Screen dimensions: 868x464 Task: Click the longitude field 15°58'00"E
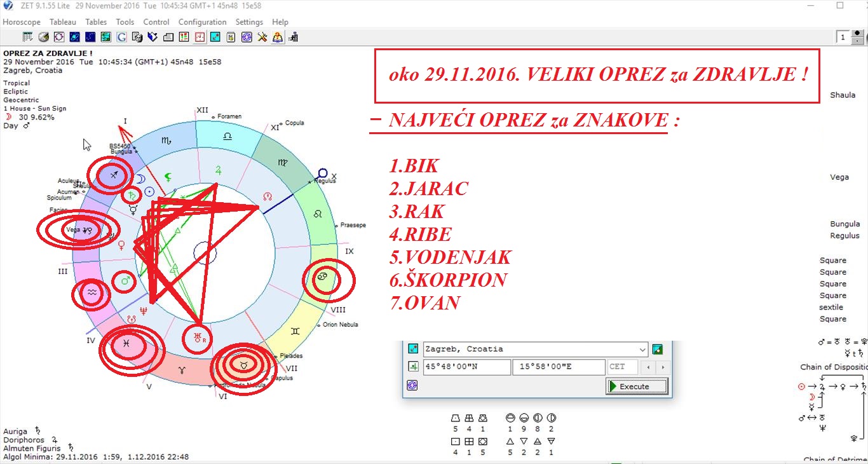tap(558, 367)
